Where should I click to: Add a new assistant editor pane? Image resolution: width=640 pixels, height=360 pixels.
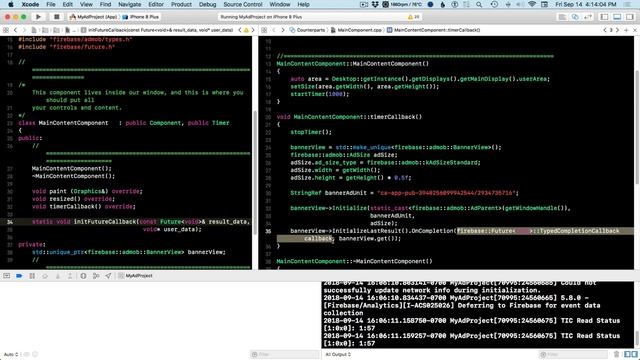[626, 30]
